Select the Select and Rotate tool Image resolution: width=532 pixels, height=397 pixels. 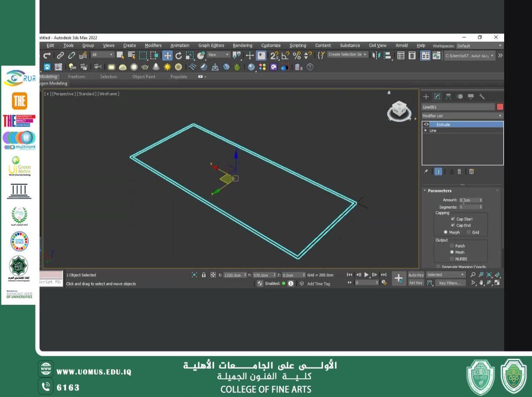(x=179, y=56)
